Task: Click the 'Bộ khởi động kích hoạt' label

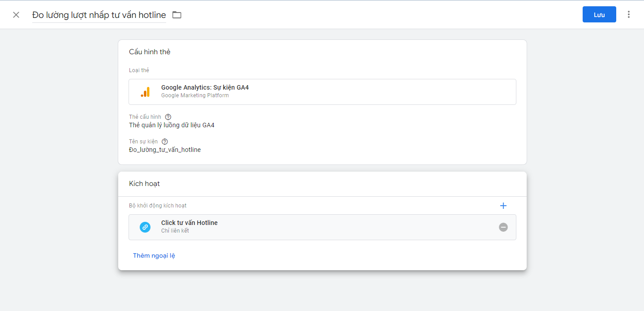Action: click(x=158, y=206)
